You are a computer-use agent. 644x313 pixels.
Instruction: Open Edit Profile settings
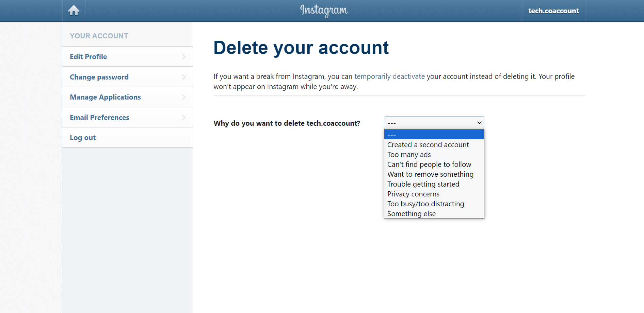coord(128,57)
